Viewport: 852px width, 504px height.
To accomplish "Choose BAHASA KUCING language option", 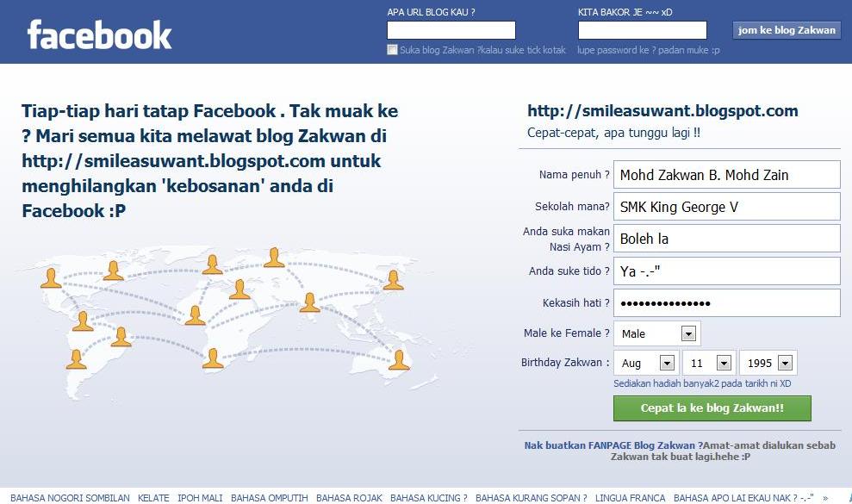I will click(x=428, y=498).
